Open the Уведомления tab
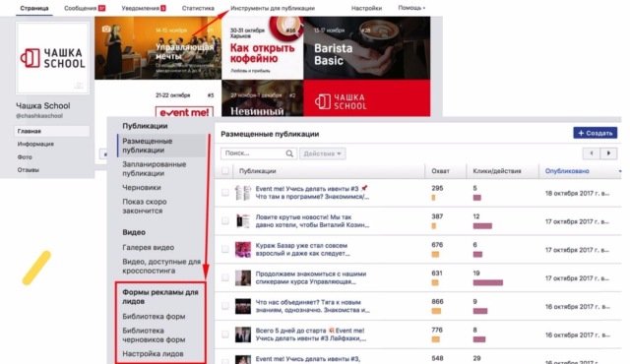 point(144,8)
